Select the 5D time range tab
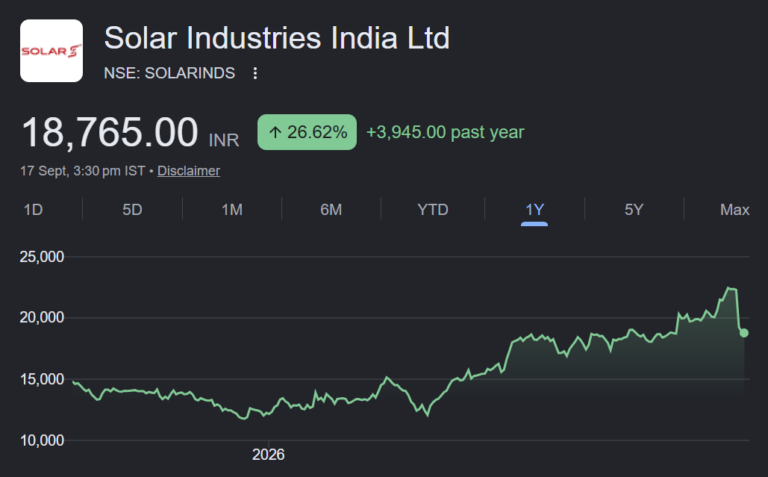Screen dimensions: 768x477 point(132,210)
